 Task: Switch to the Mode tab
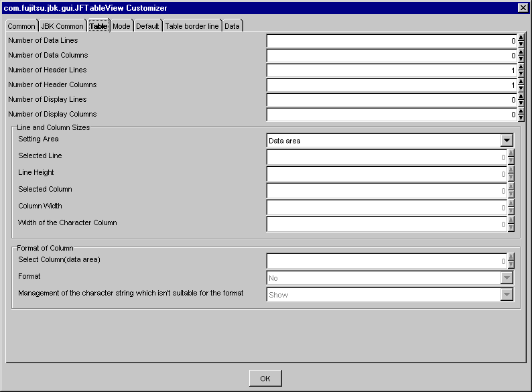pos(121,26)
